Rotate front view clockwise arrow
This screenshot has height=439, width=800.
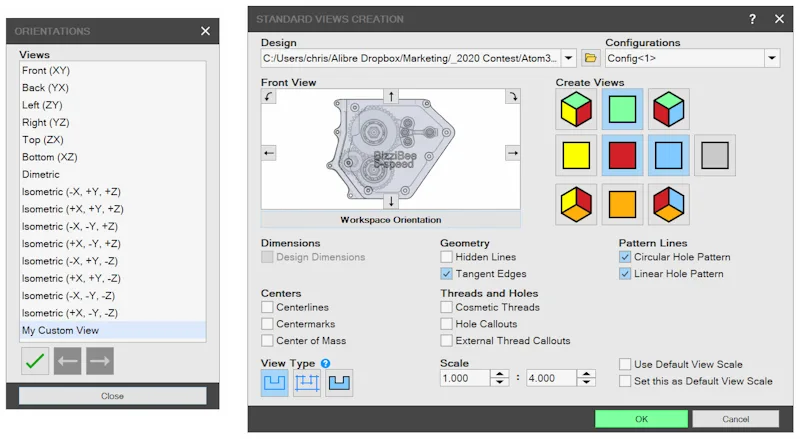coord(513,96)
